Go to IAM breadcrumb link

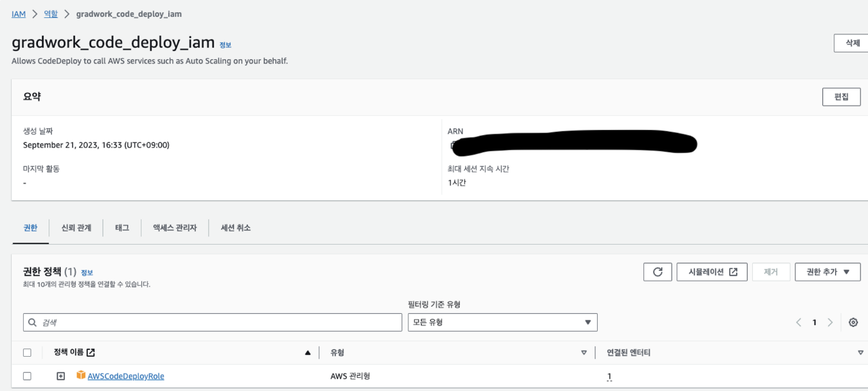tap(19, 14)
